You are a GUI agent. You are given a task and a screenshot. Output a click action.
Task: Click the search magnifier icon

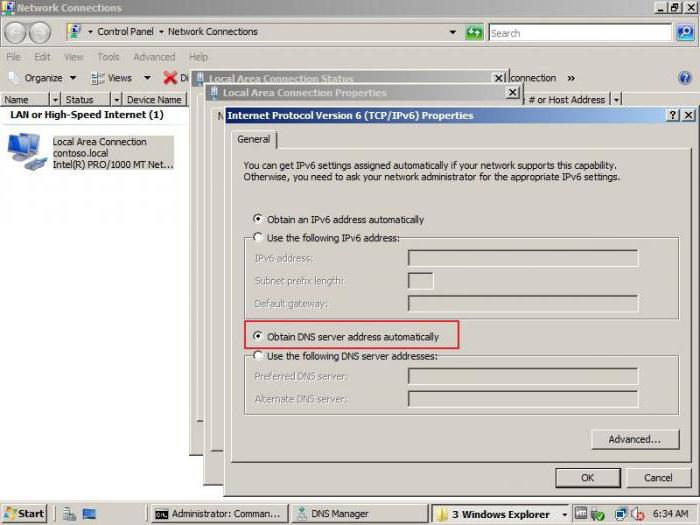(685, 32)
